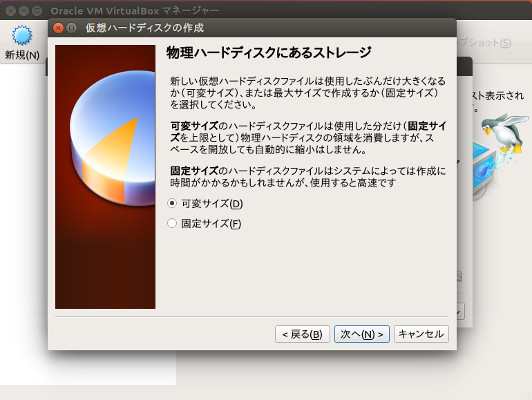Click the blue starburst 新規(N) toolbar icon
Screen dimensions: 532x400
click(x=22, y=35)
